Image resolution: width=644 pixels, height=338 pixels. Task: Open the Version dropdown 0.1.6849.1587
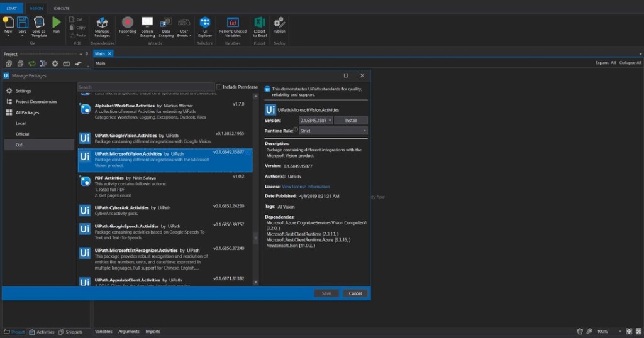pyautogui.click(x=316, y=120)
